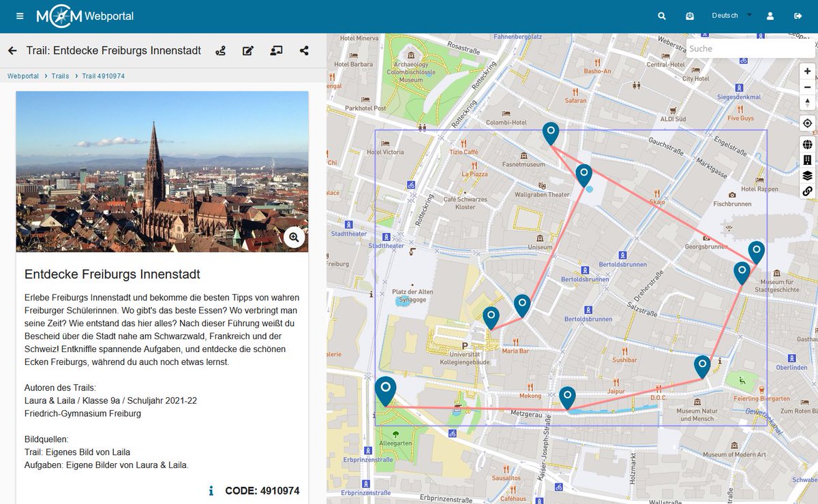Select the large marker above Alleegarten
818x504 pixels.
(x=385, y=391)
